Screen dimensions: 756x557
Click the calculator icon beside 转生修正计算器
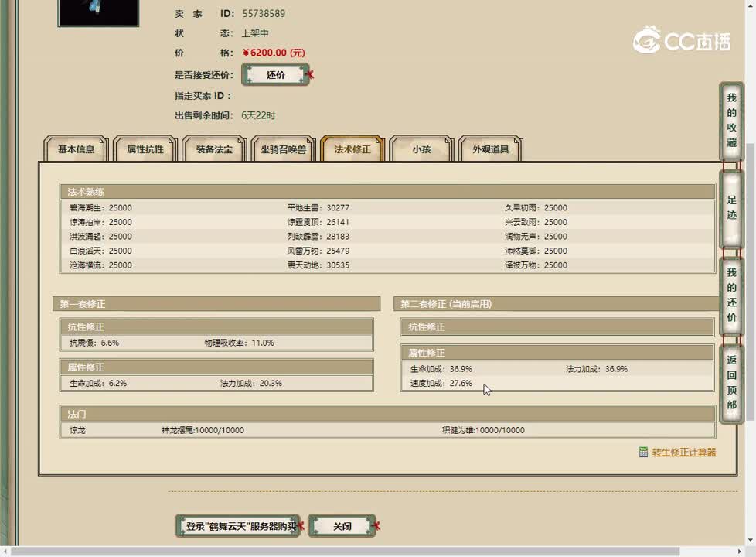pyautogui.click(x=643, y=453)
